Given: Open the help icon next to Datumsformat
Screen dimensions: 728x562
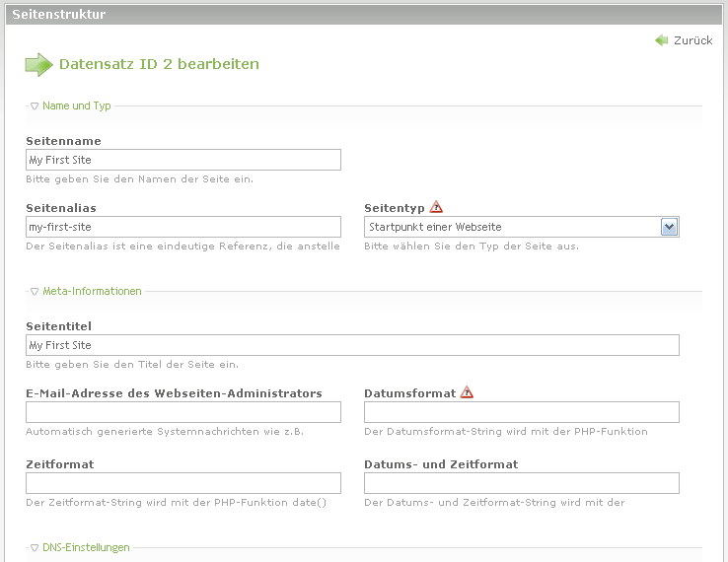Looking at the screenshot, I should click(467, 392).
